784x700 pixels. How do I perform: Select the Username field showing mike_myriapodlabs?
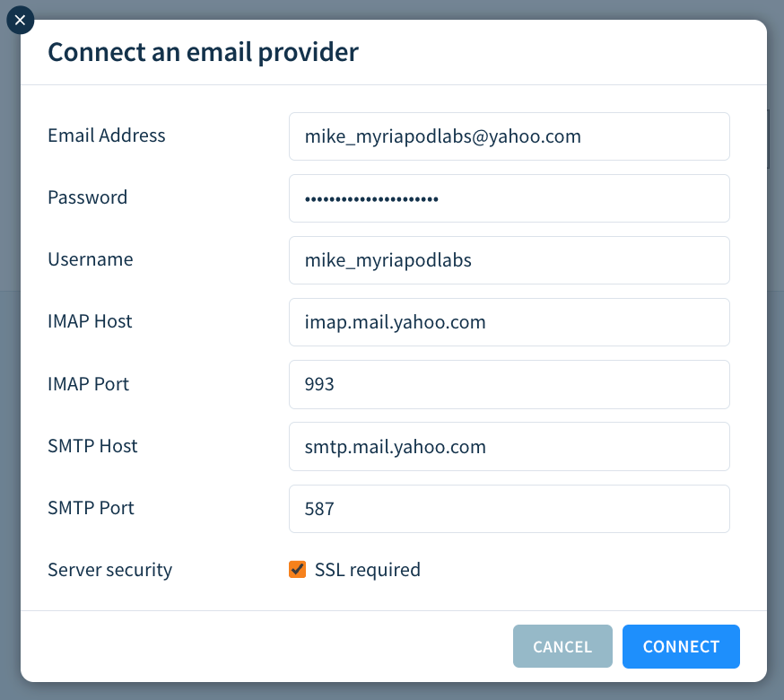(509, 259)
